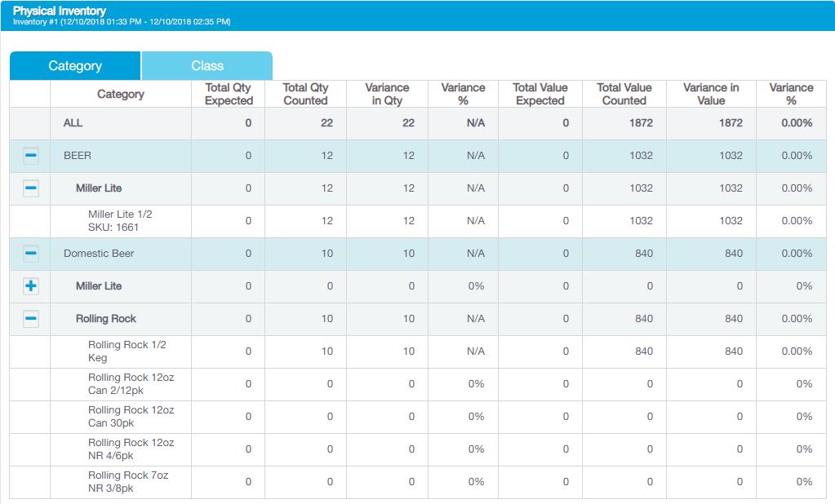835x504 pixels.
Task: Click ALL row Total Value Counted 1872
Action: pos(641,123)
